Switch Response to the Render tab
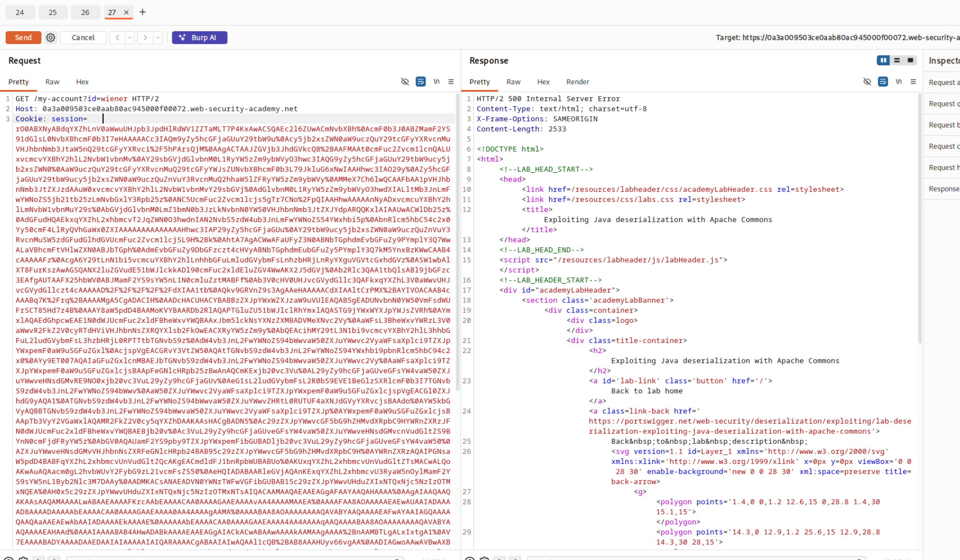The width and height of the screenshot is (960, 560). coord(578,82)
